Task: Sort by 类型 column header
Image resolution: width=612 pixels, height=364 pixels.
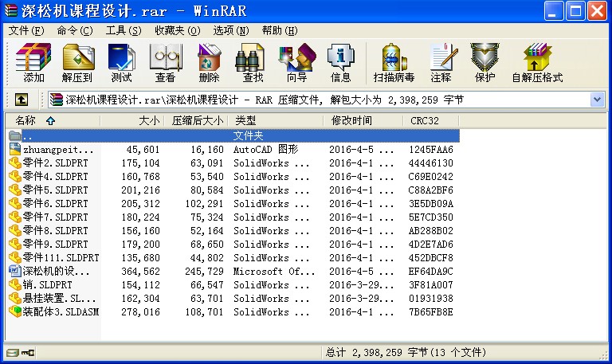Action: 276,120
